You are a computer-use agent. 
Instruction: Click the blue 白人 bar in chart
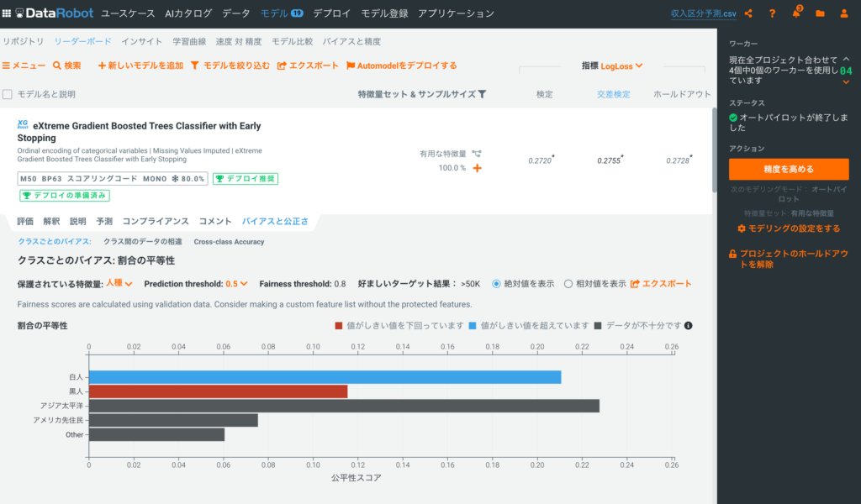(325, 377)
